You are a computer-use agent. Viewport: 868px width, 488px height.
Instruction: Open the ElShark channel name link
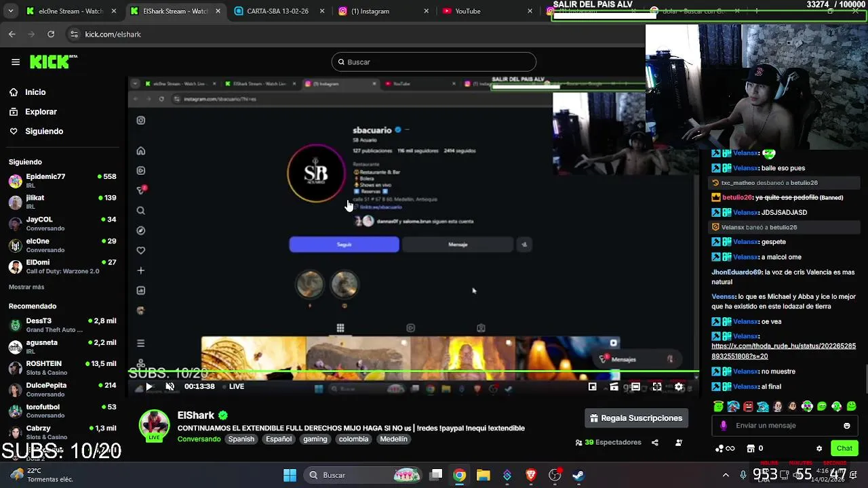click(196, 415)
